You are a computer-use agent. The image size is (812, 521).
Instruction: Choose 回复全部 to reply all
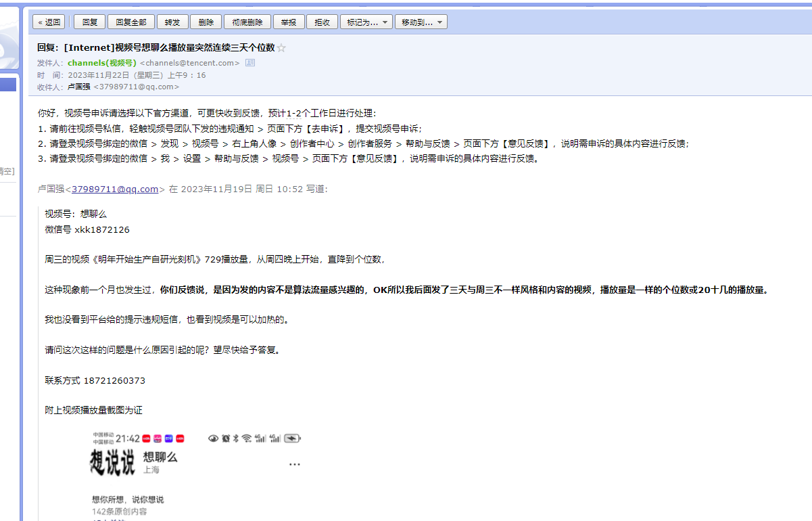click(131, 22)
